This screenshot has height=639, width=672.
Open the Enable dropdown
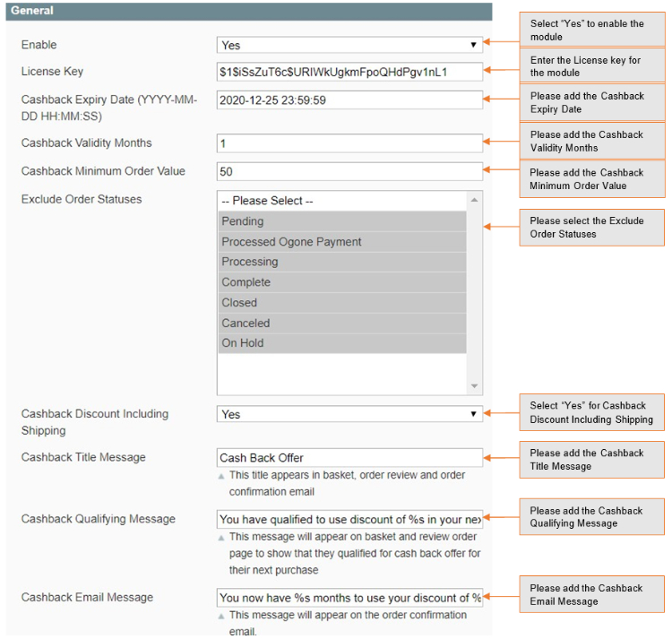[349, 45]
